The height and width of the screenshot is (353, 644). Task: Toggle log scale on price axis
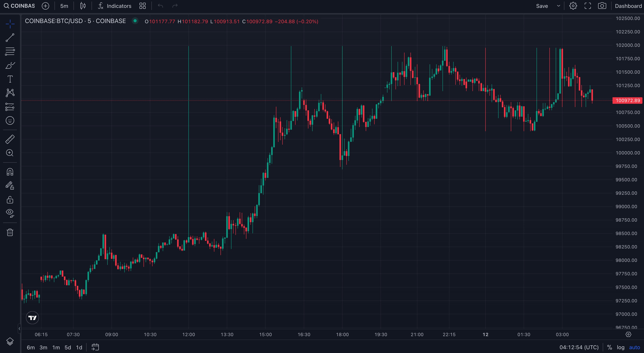[621, 347]
